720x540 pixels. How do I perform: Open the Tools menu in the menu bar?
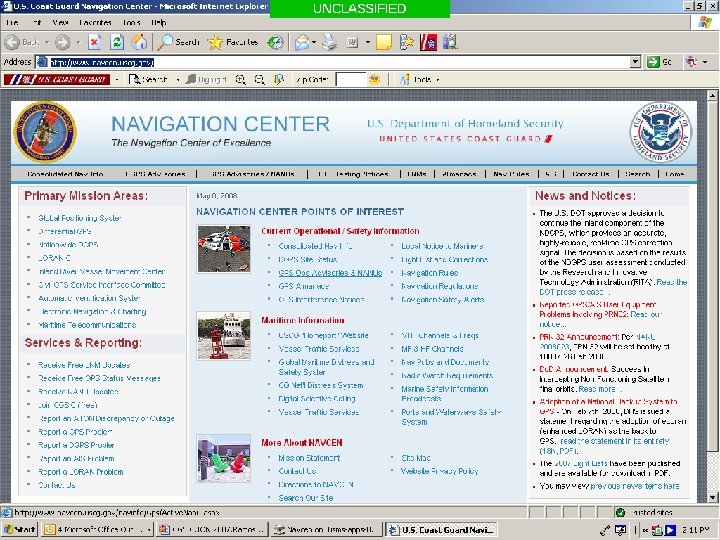coord(131,22)
